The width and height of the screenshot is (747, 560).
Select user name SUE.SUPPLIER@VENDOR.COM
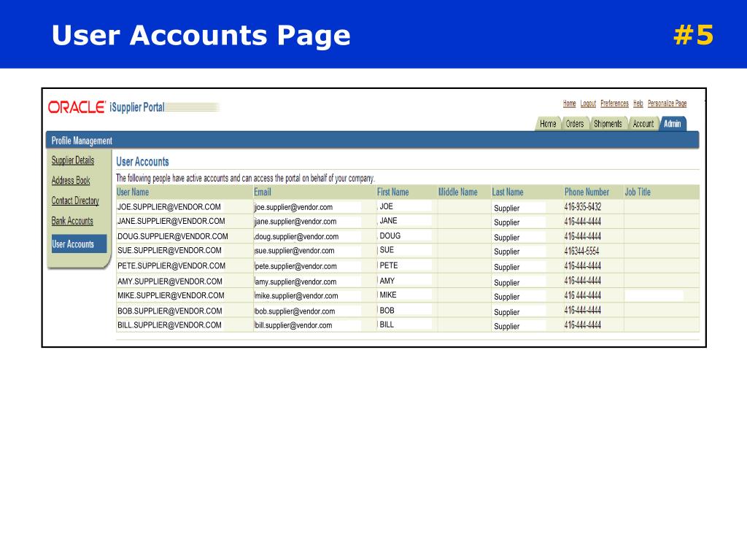[169, 251]
